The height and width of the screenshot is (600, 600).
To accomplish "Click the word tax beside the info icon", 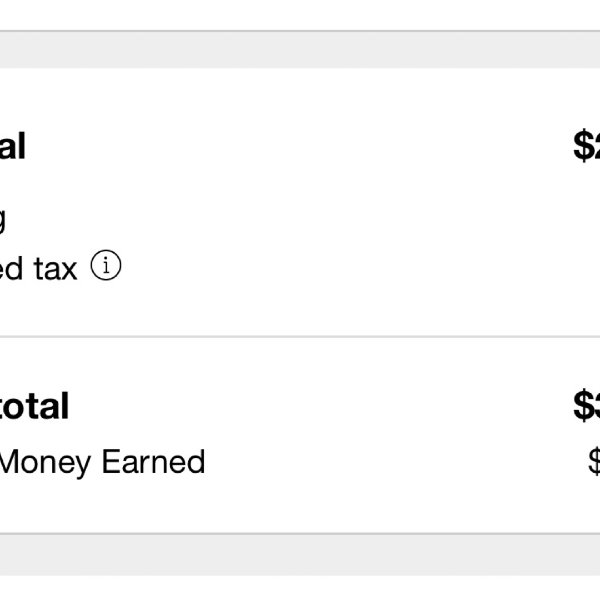I will [x=55, y=269].
